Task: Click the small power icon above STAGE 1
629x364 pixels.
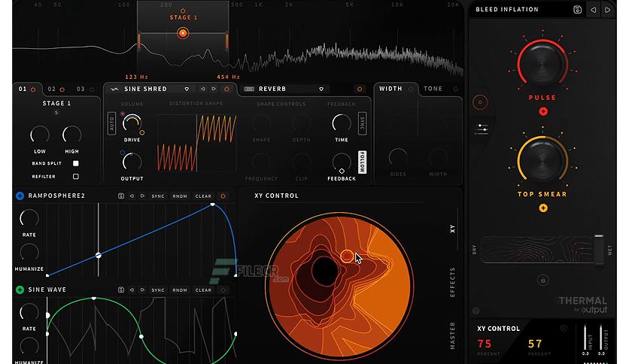Action: coord(183,11)
